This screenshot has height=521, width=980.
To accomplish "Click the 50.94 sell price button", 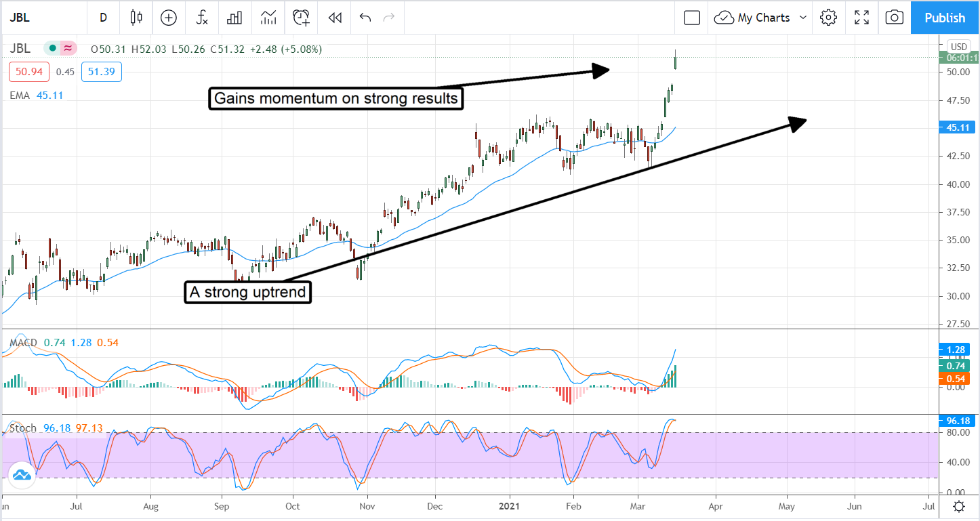I will (30, 72).
